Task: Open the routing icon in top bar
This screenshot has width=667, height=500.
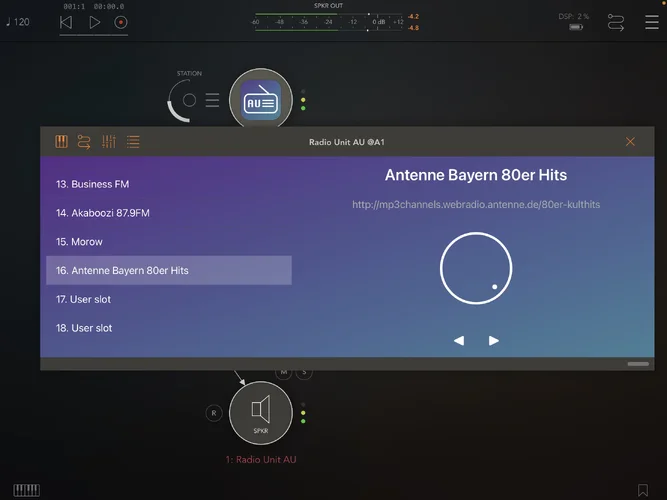Action: click(616, 22)
